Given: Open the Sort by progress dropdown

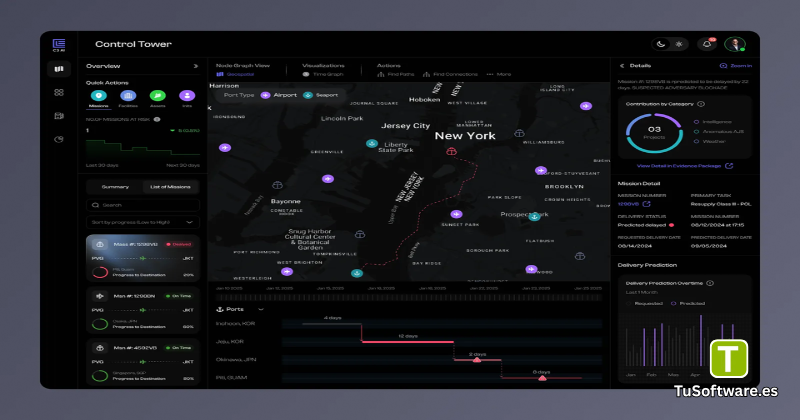Looking at the screenshot, I should click(143, 223).
